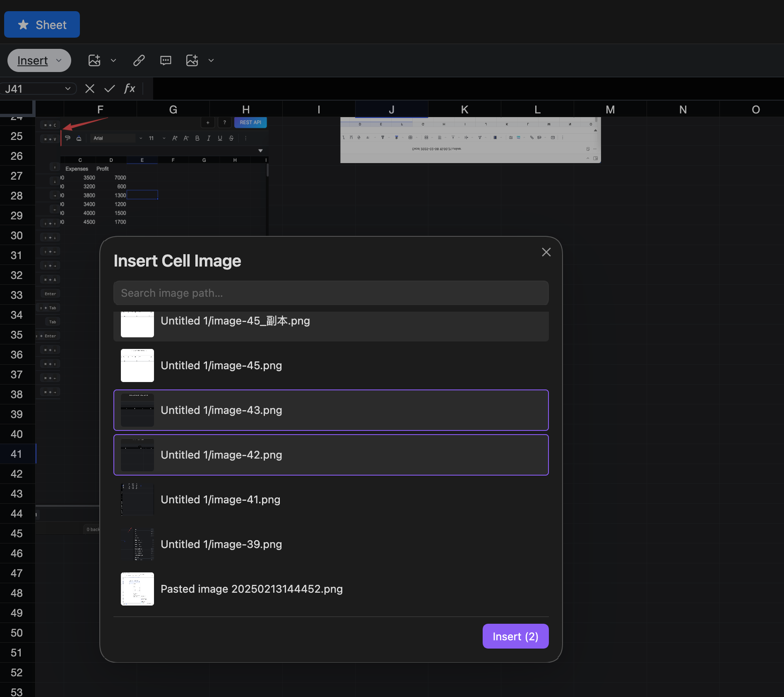Screen dimensions: 784x697
Task: Select Pasted image 20250213144452.png
Action: pyautogui.click(x=331, y=589)
